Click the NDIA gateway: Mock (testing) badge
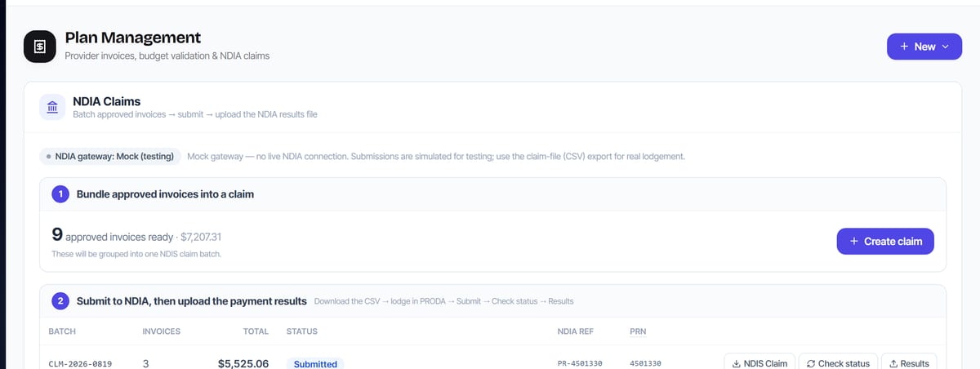The image size is (980, 369). (110, 156)
